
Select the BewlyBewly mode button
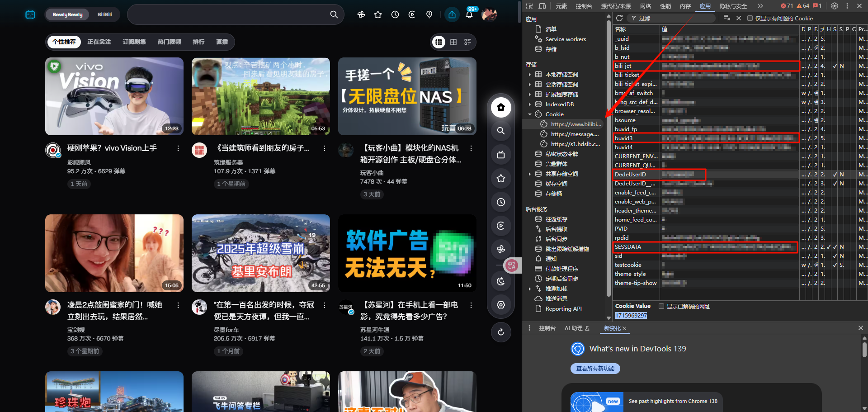coord(67,14)
